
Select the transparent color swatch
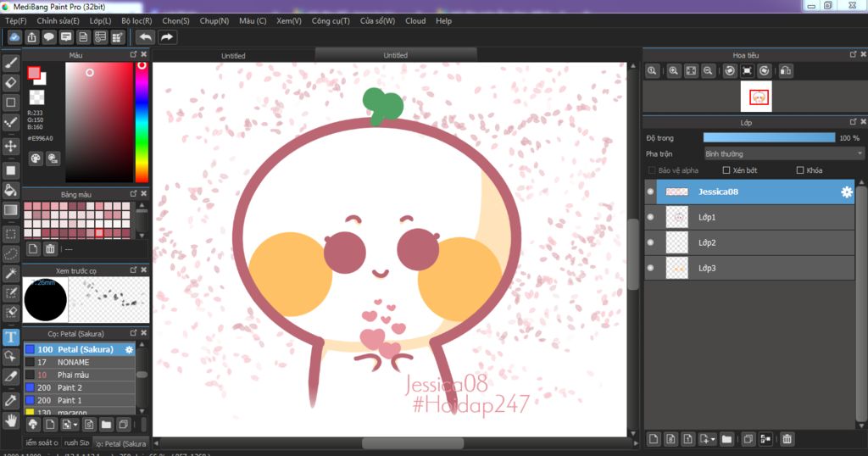click(x=36, y=97)
